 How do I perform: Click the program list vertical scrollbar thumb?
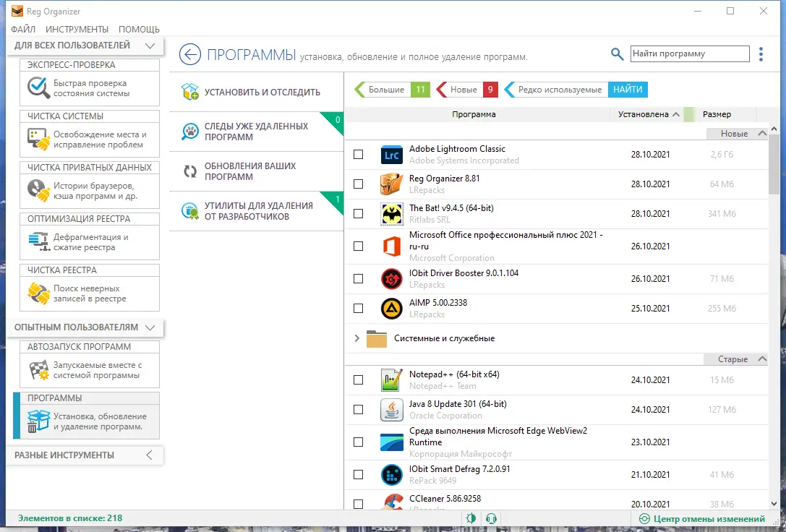tap(774, 164)
